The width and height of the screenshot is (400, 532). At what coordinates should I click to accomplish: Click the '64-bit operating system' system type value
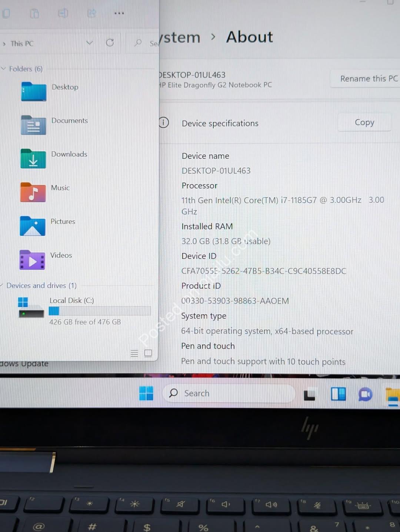[x=267, y=331]
